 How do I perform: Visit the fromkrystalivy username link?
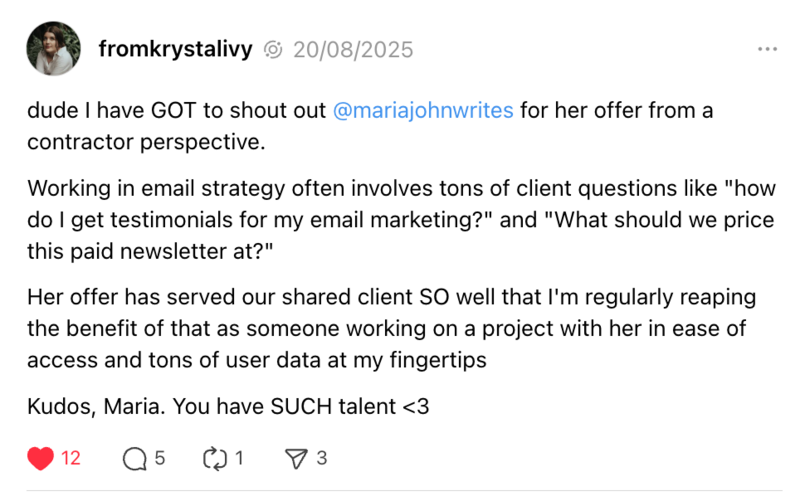pyautogui.click(x=178, y=50)
